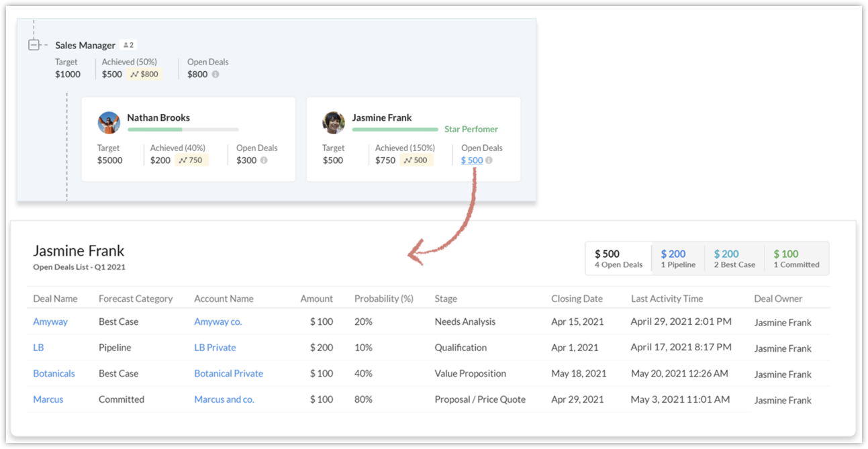Click Nathan Brooks' avatar picture

pos(109,123)
